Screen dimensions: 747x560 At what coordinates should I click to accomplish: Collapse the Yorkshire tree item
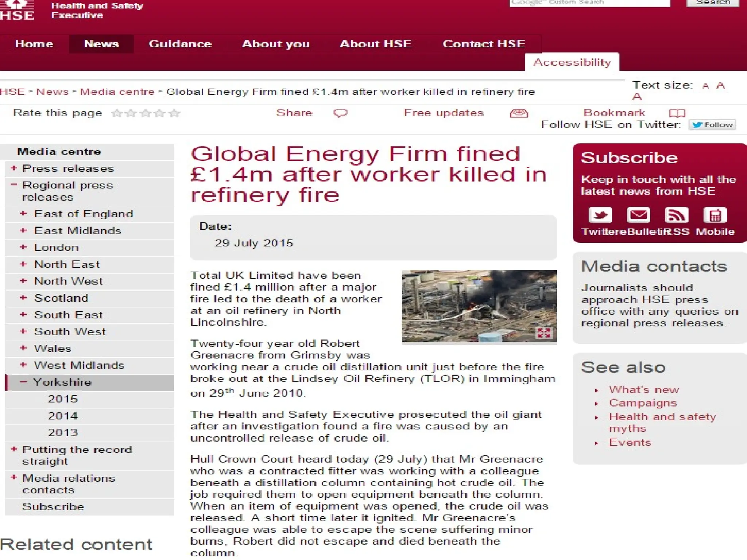[x=23, y=382]
